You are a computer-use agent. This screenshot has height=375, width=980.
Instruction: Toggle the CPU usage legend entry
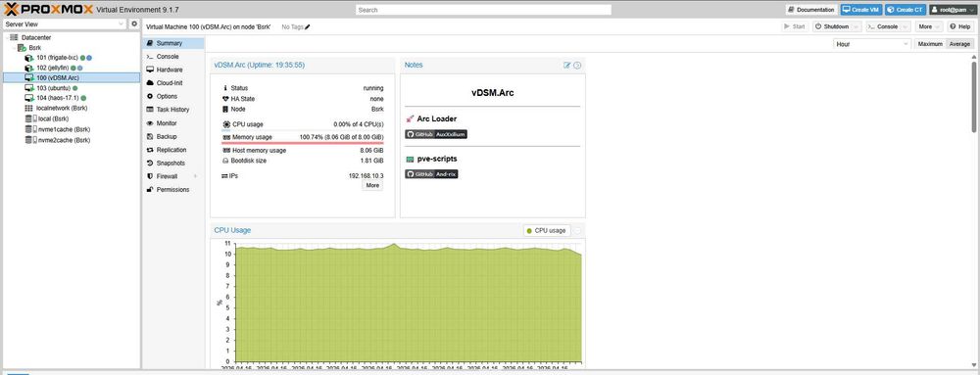547,230
